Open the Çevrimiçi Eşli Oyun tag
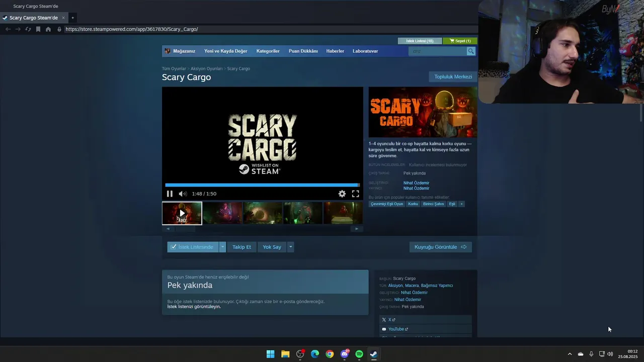Screen dimensions: 644x362 click(x=387, y=204)
